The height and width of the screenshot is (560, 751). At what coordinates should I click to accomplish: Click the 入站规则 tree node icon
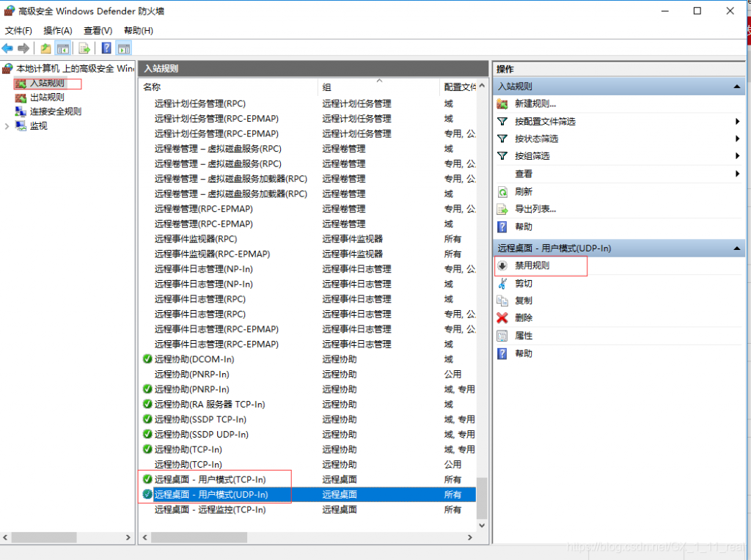(x=21, y=84)
